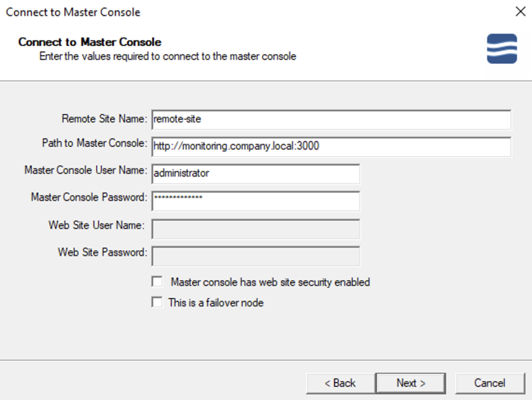Cancel the connection wizard
The width and height of the screenshot is (532, 400).
point(490,383)
